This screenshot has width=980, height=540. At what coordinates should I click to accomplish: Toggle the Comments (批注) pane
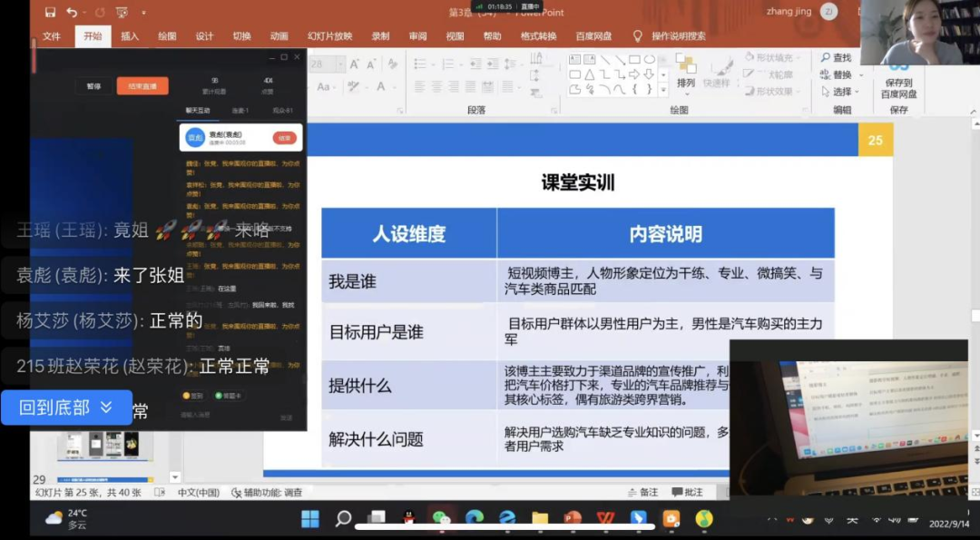[x=688, y=492]
